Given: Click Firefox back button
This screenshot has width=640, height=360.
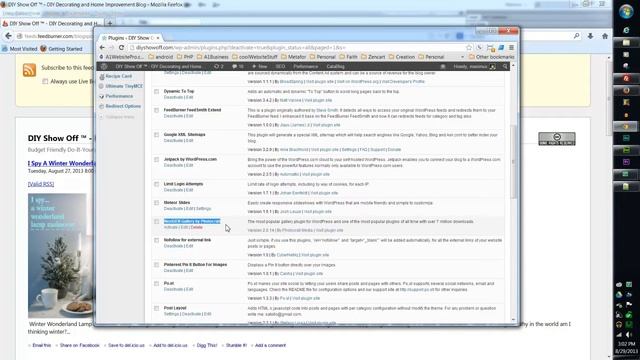Looking at the screenshot, I should tap(8, 36).
